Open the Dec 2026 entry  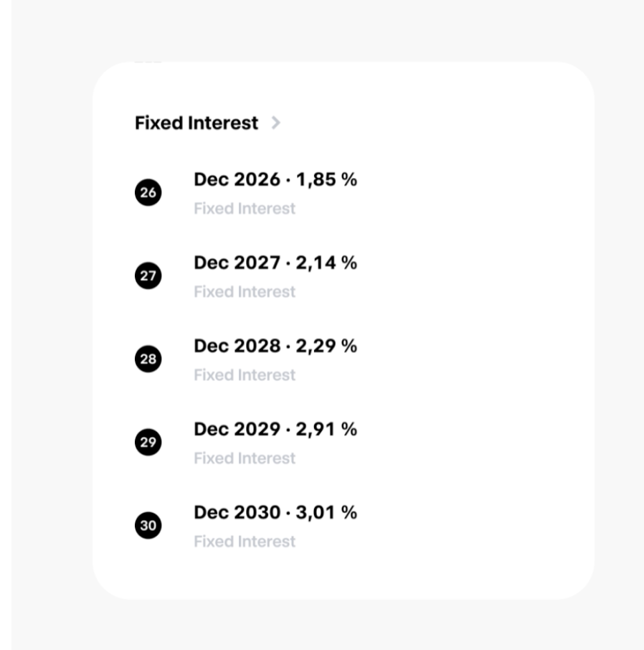(x=237, y=179)
